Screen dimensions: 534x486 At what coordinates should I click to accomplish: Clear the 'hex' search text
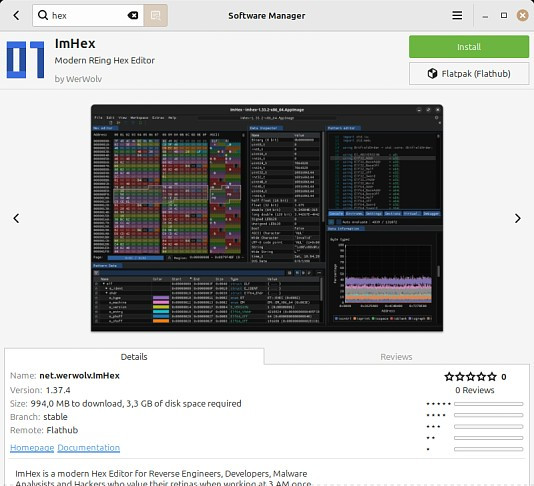133,15
